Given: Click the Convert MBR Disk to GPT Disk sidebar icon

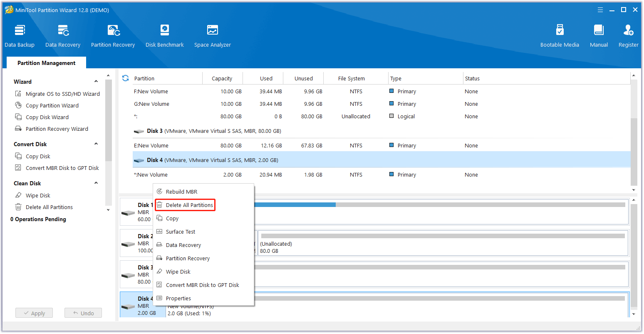Looking at the screenshot, I should point(18,168).
